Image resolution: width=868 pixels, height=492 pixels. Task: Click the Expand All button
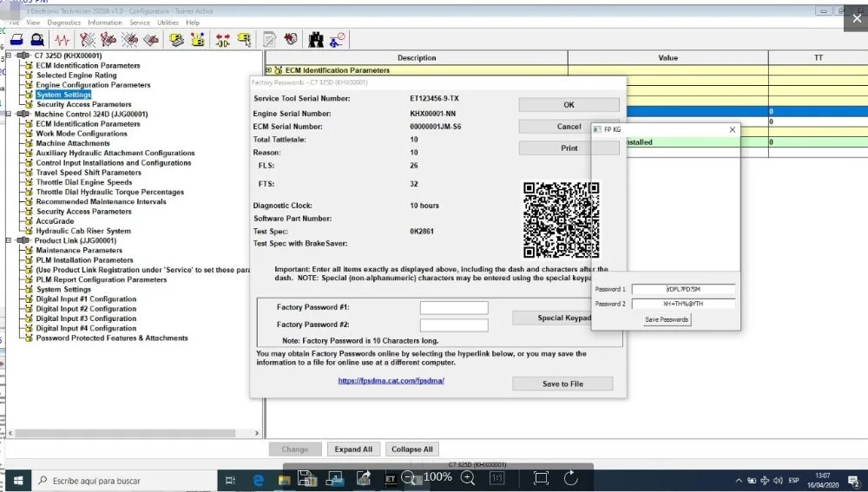tap(353, 449)
